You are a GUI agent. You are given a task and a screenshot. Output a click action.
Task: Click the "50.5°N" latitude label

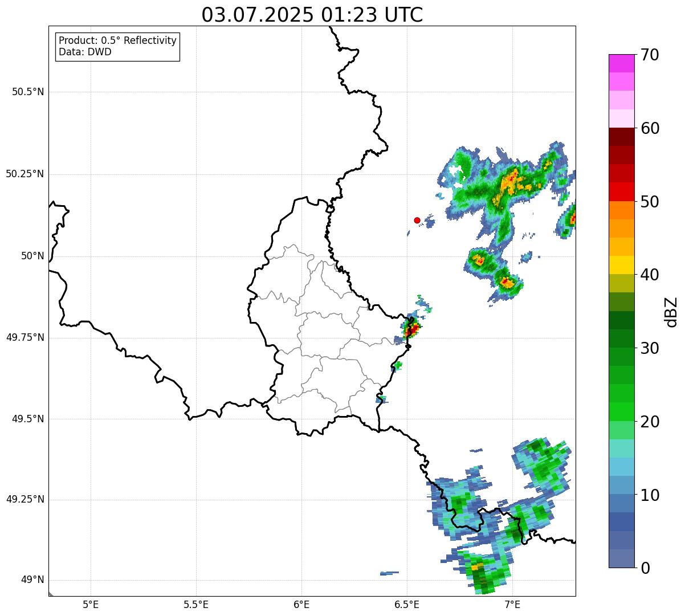coord(28,92)
